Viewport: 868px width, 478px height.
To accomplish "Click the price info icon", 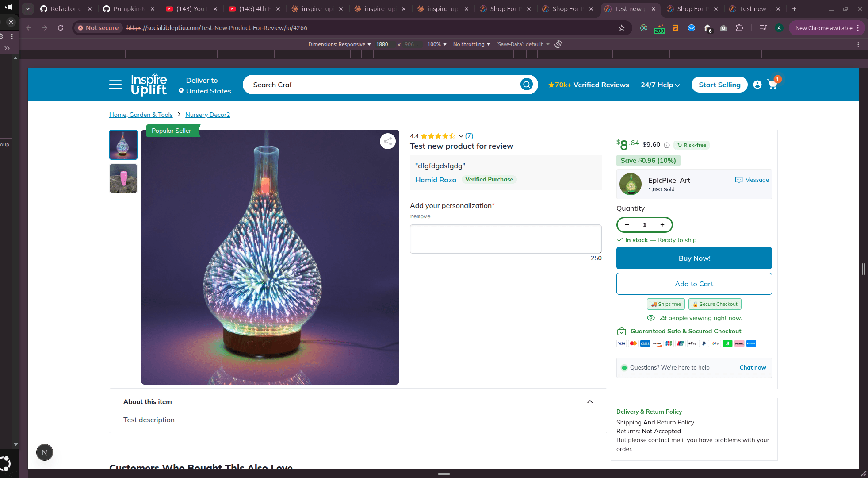I will 667,145.
